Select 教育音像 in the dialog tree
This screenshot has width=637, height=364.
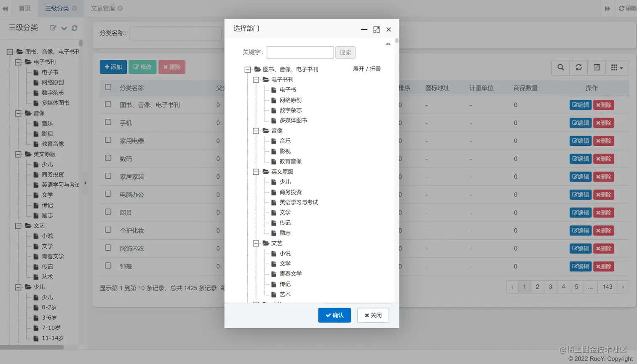click(291, 161)
